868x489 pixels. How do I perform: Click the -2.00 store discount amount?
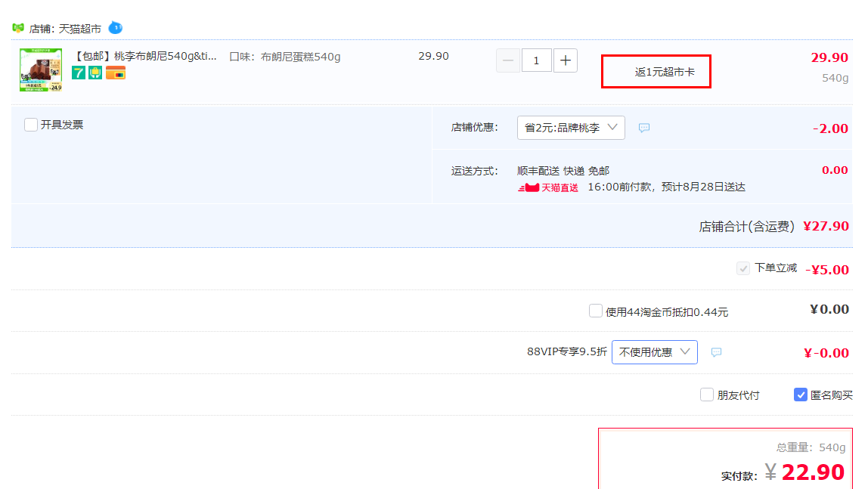click(830, 128)
